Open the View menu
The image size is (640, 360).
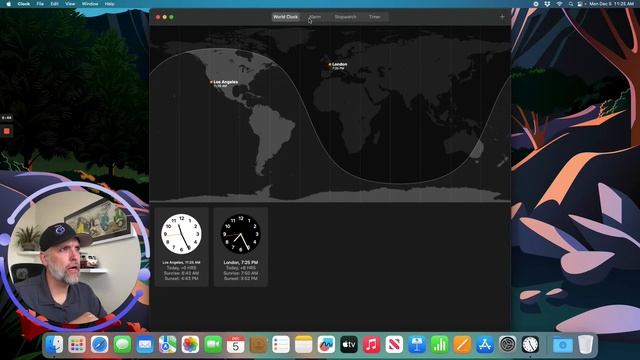70,4
